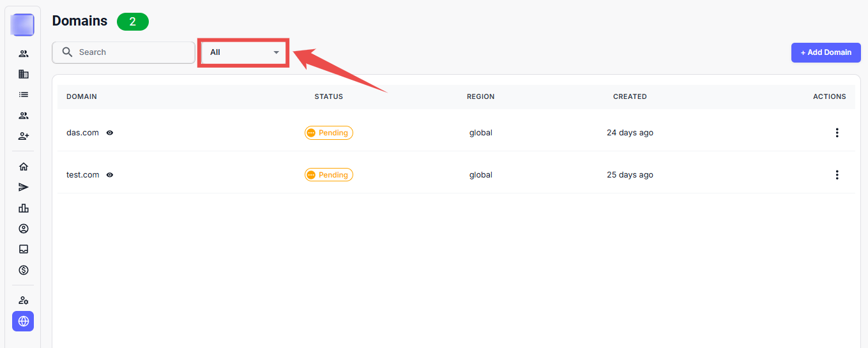The height and width of the screenshot is (348, 868).
Task: Click the building icon in sidebar
Action: point(24,74)
